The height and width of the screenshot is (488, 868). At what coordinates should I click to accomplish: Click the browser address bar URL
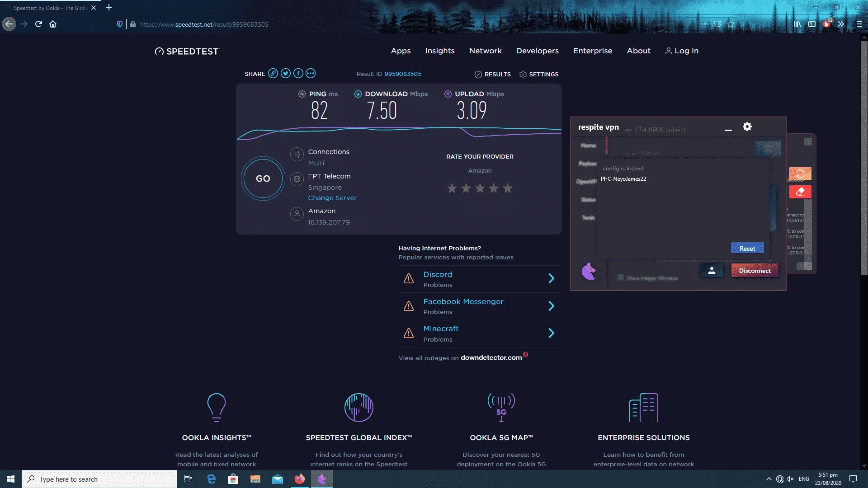(204, 24)
